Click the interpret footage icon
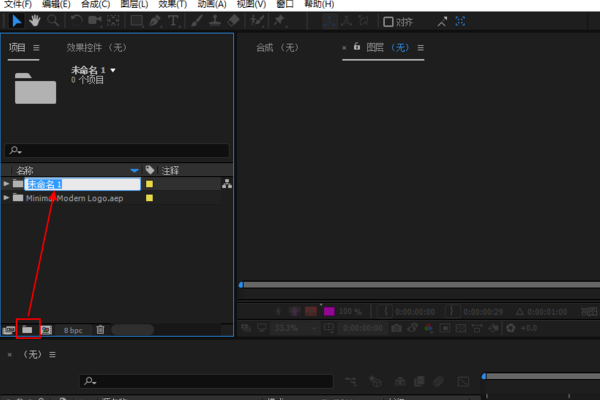The width and height of the screenshot is (600, 400). [x=9, y=329]
